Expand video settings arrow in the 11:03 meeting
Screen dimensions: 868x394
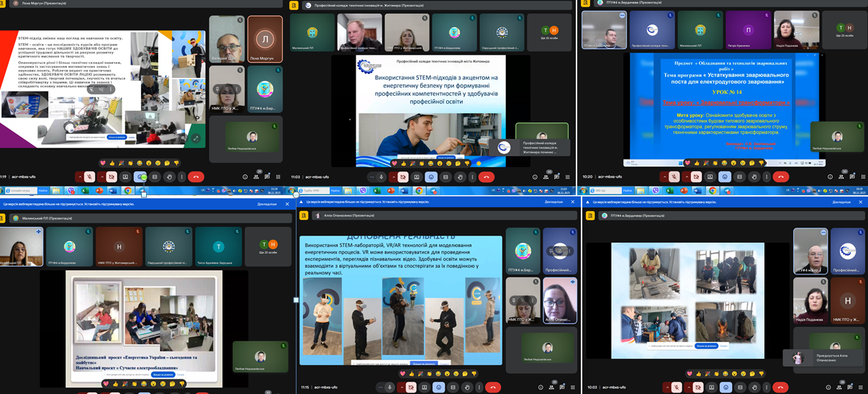pos(394,177)
